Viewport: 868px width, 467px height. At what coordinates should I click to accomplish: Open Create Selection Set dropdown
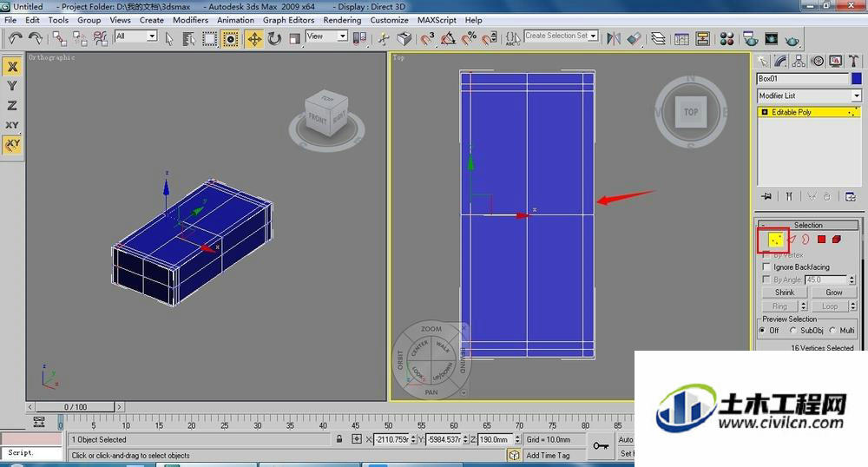[561, 36]
